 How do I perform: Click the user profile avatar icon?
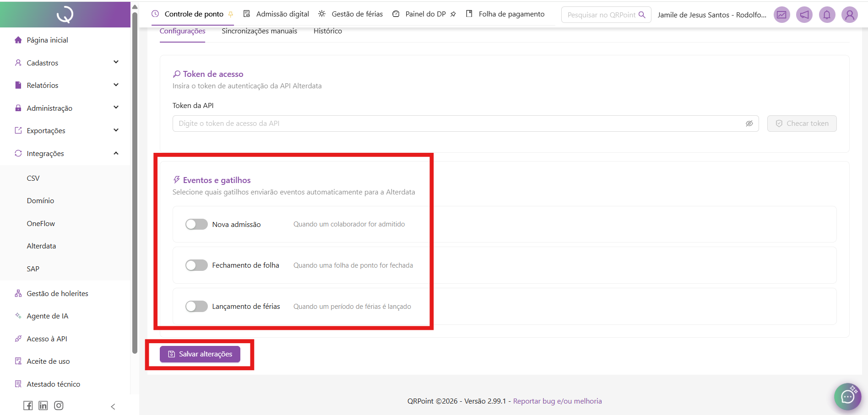[849, 15]
